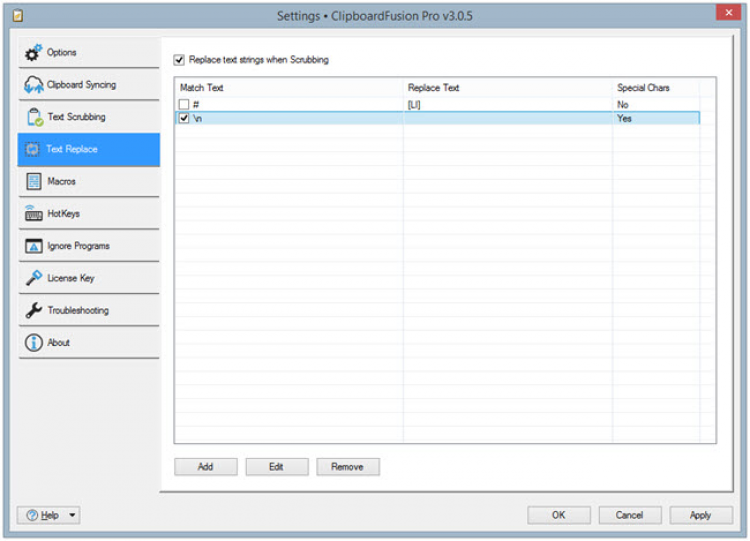Click the Cancel button

(x=630, y=515)
